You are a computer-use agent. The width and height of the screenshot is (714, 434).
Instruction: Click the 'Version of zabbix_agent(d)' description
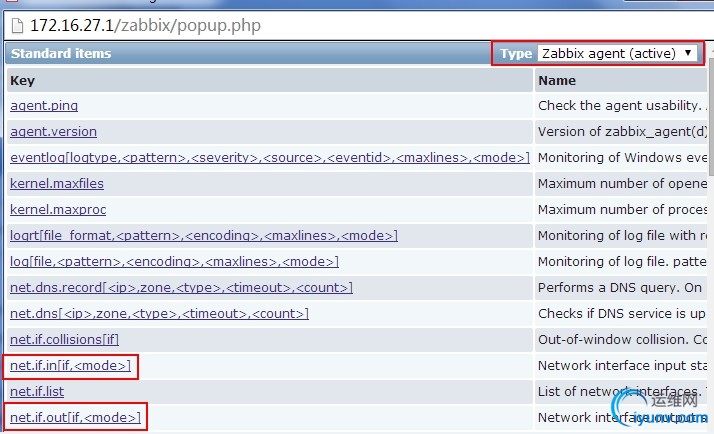coord(622,132)
